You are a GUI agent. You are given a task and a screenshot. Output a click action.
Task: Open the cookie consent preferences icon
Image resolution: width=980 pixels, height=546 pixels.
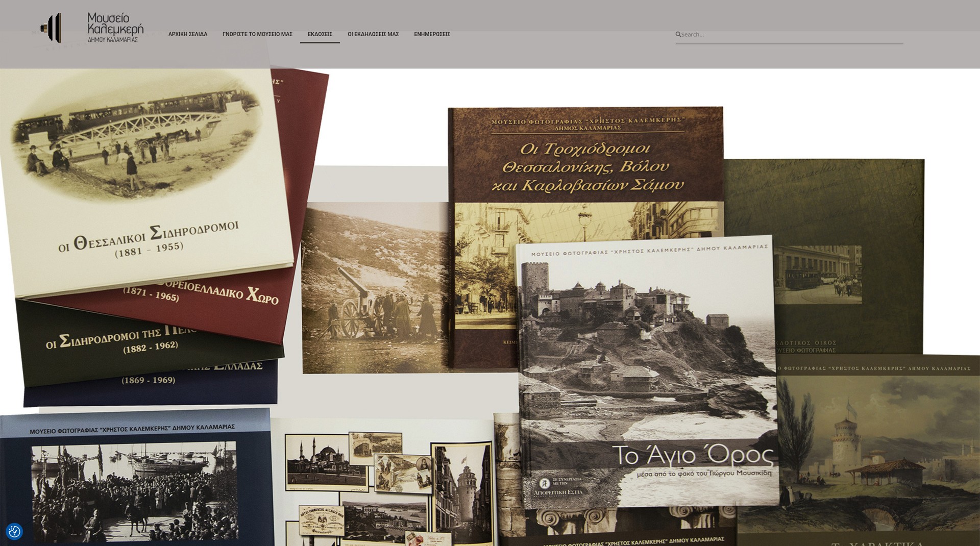point(14,532)
